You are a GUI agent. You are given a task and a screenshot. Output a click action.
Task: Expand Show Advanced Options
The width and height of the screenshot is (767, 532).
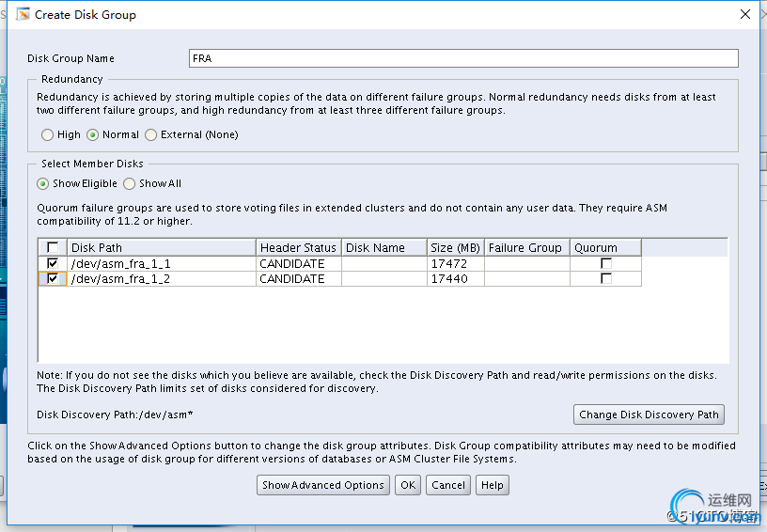tap(323, 485)
